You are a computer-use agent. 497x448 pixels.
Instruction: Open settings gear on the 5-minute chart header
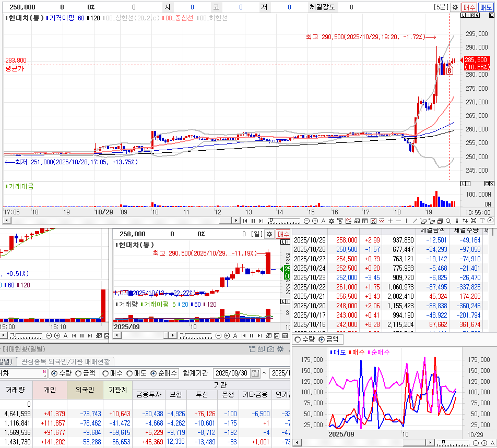455,7
